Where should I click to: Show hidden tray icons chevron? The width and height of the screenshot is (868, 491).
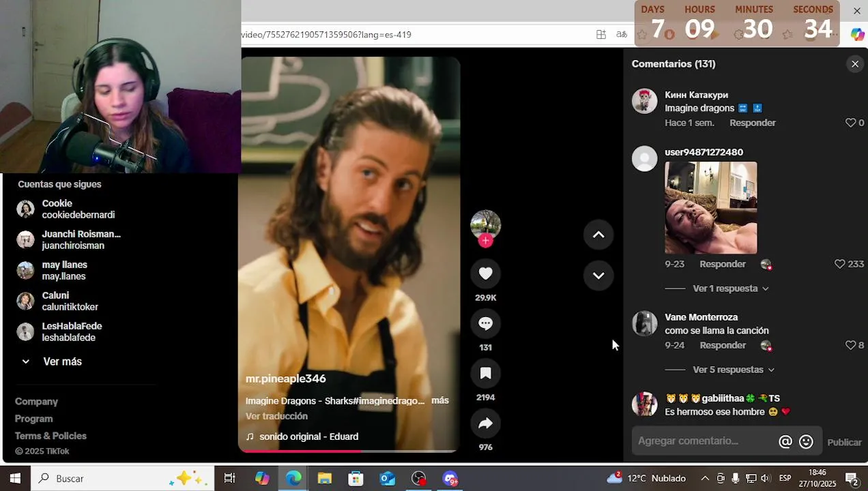pos(705,479)
